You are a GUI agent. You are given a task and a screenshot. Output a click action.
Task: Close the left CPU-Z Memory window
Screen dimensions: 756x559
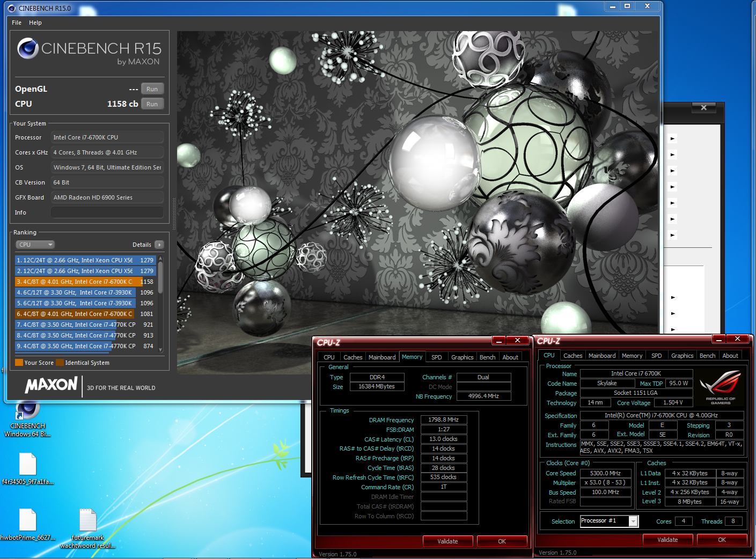517,340
